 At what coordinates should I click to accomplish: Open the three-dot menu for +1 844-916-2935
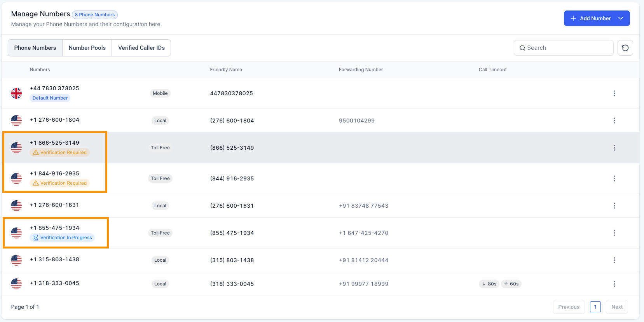pyautogui.click(x=614, y=178)
